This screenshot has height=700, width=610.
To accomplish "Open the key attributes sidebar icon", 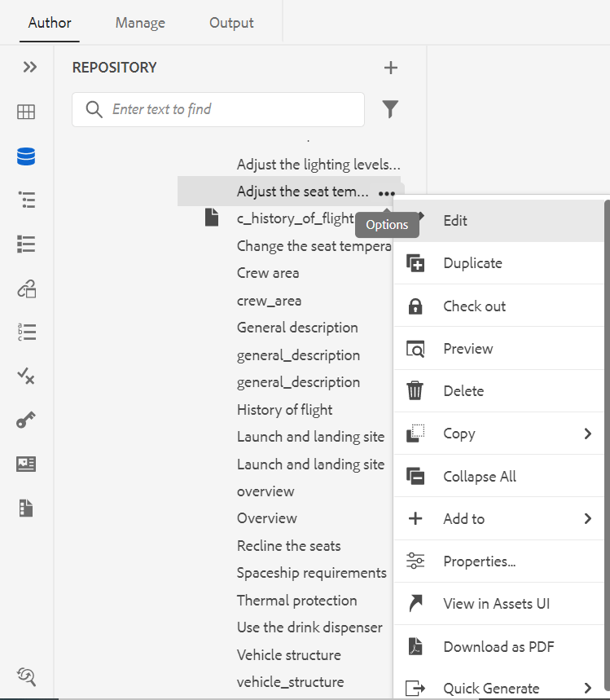I will (x=26, y=420).
